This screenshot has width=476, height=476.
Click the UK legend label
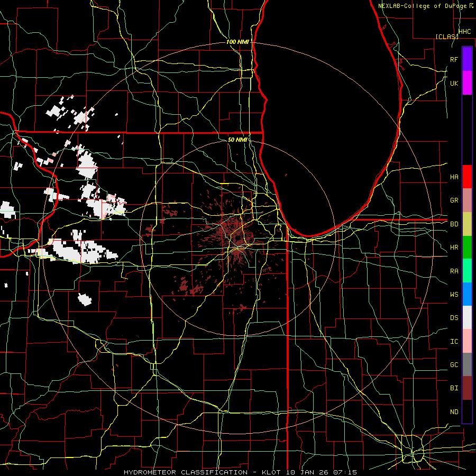[454, 83]
